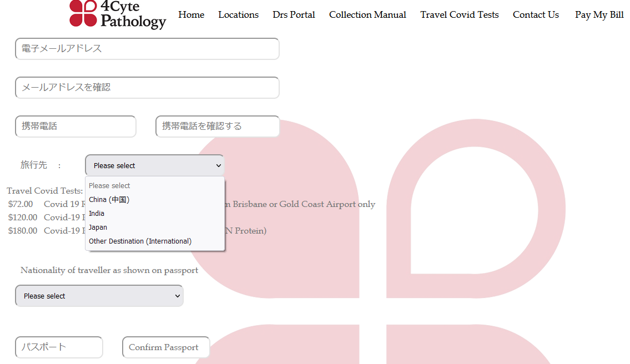
Task: Navigate to Travel Covid Tests
Action: pyautogui.click(x=459, y=15)
